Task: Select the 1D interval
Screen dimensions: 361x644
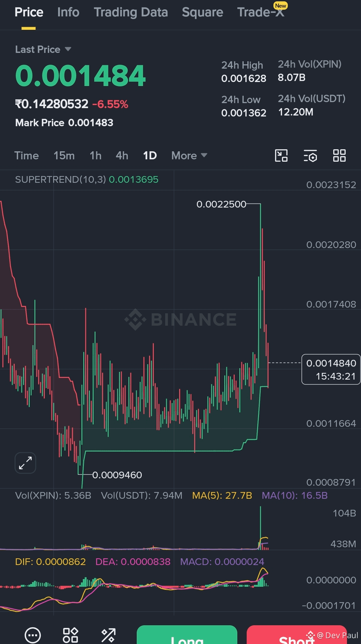Action: click(150, 156)
